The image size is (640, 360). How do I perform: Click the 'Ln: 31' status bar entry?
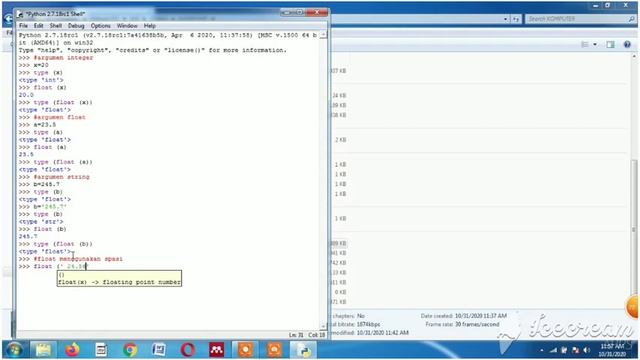click(296, 335)
